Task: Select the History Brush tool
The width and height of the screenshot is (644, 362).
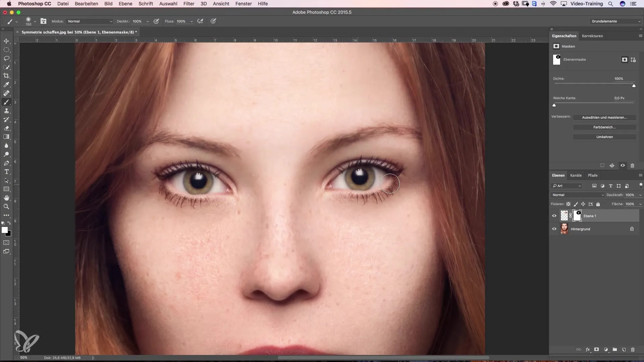Action: tap(6, 119)
